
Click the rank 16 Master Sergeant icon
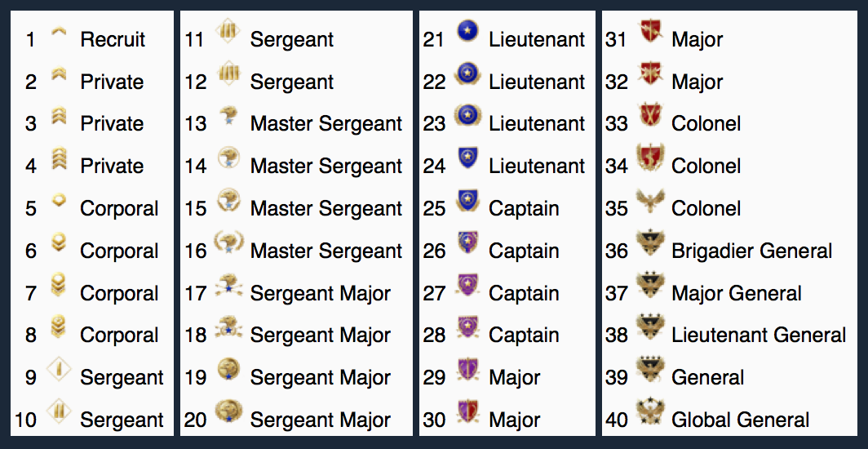tap(228, 243)
